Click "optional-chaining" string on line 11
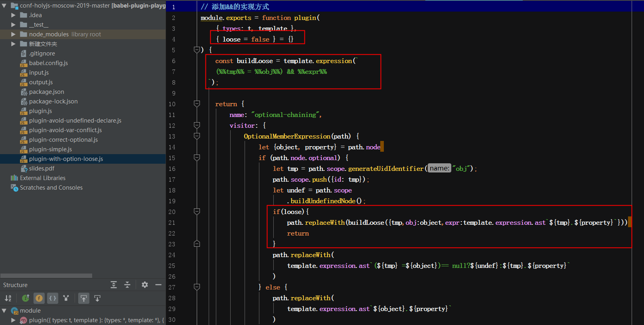This screenshot has width=644, height=325. tap(285, 115)
